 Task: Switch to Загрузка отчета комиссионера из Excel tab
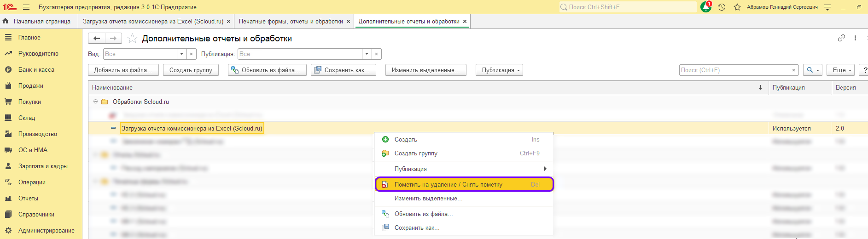point(153,21)
